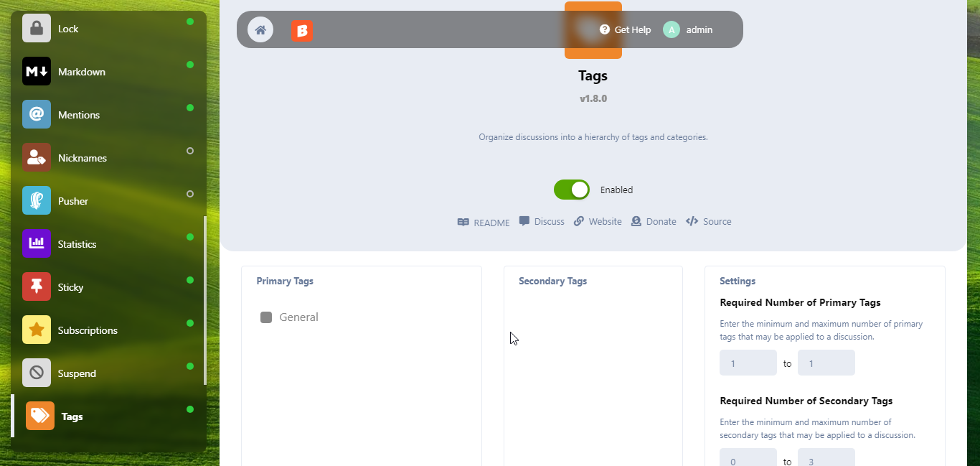The image size is (980, 466).
Task: Select the Suspend ban icon
Action: click(x=37, y=373)
